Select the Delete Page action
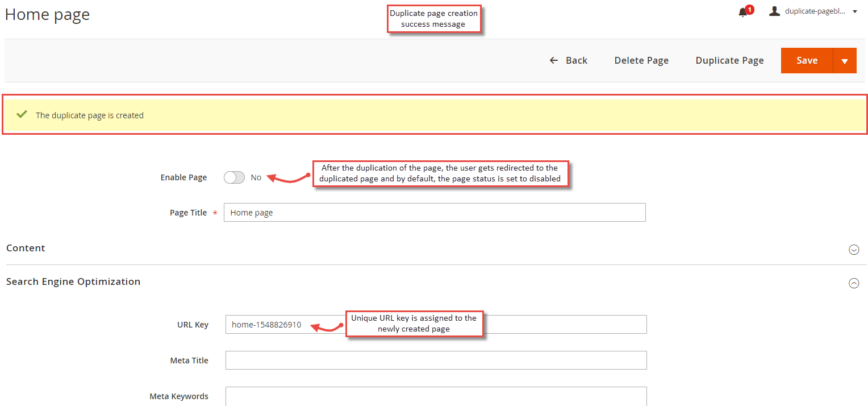Viewport: 868px width, 406px height. point(641,60)
